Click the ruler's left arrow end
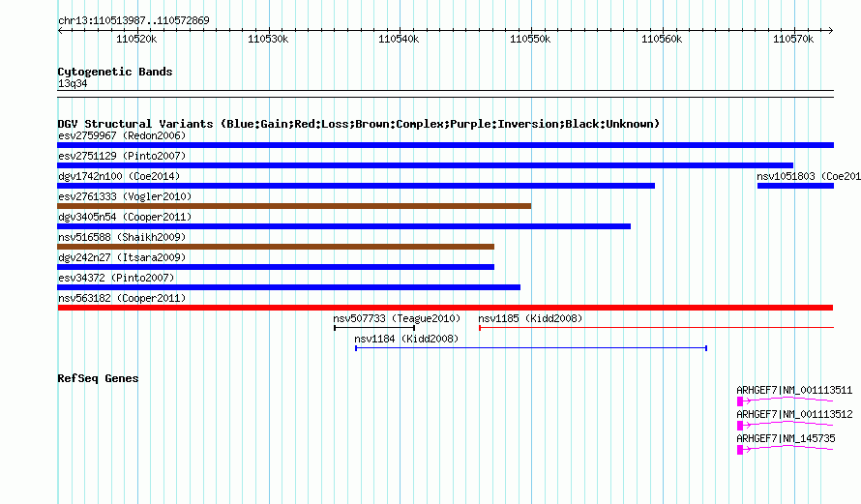This screenshot has width=861, height=504. point(60,30)
